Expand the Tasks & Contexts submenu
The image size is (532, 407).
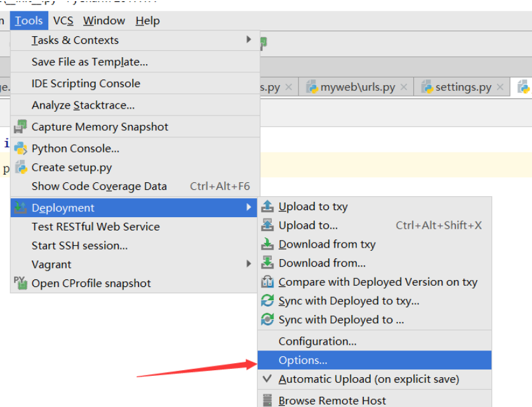coord(249,40)
